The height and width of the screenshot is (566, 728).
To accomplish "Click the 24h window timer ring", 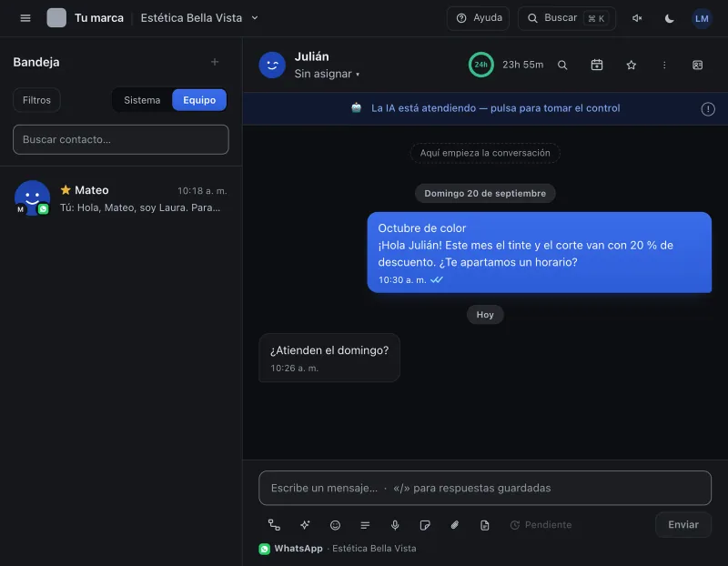I will (x=480, y=65).
